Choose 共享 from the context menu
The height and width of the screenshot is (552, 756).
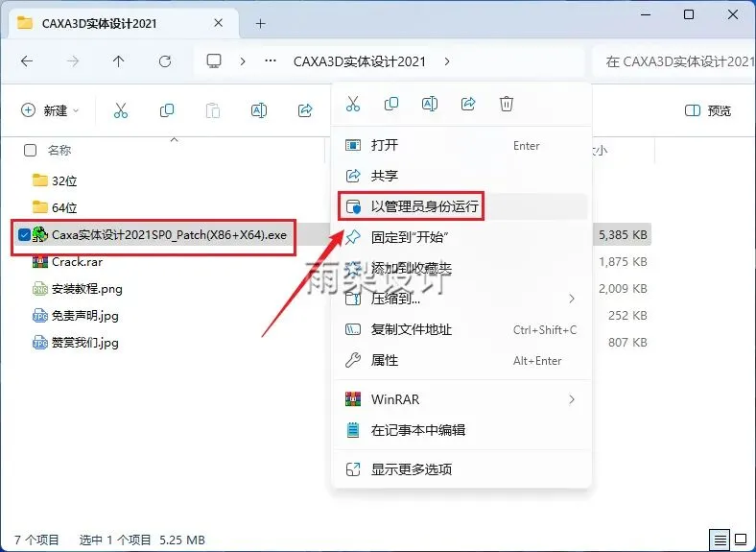pos(461,175)
